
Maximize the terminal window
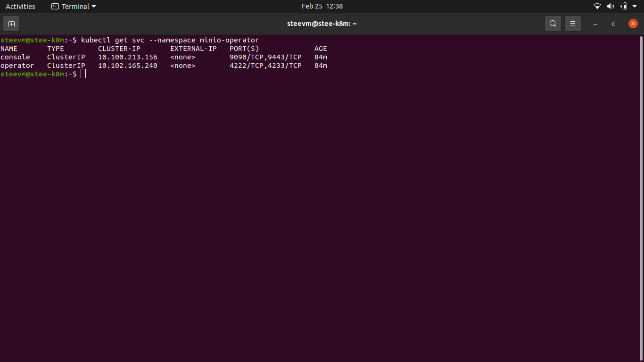pos(614,24)
